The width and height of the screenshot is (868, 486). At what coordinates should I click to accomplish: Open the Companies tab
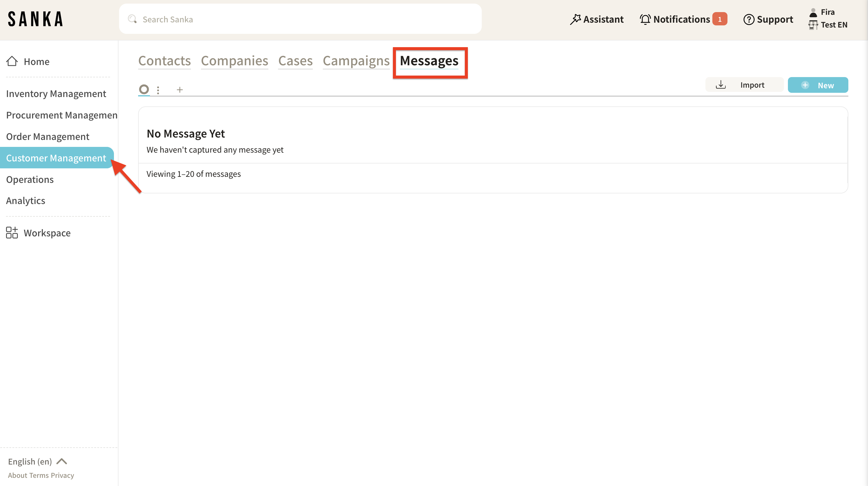[234, 61]
